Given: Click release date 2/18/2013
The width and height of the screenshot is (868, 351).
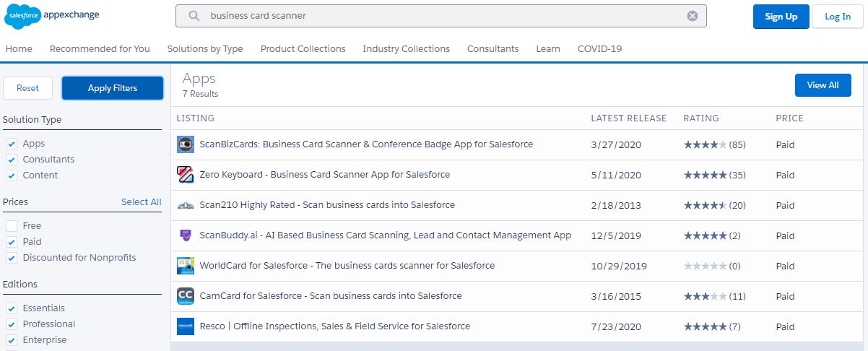Looking at the screenshot, I should point(616,205).
